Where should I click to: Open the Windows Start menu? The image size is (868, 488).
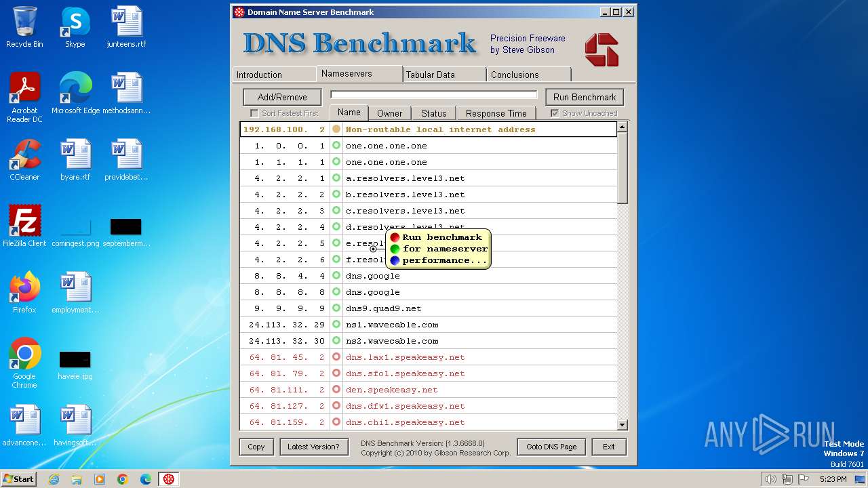19,479
